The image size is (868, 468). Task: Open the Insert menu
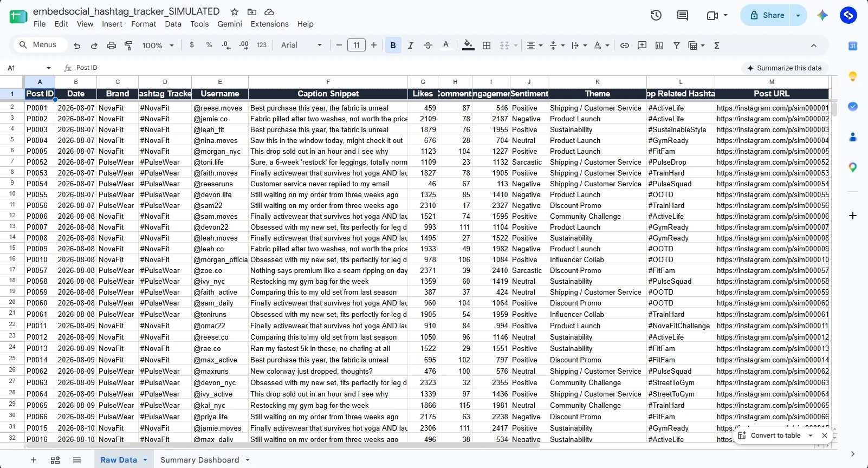[112, 24]
